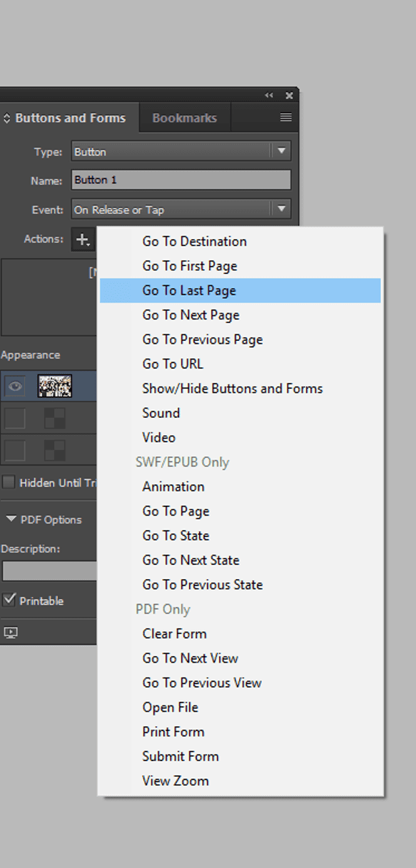The image size is (416, 868).
Task: Open the Type dropdown showing Button
Action: pos(181,151)
